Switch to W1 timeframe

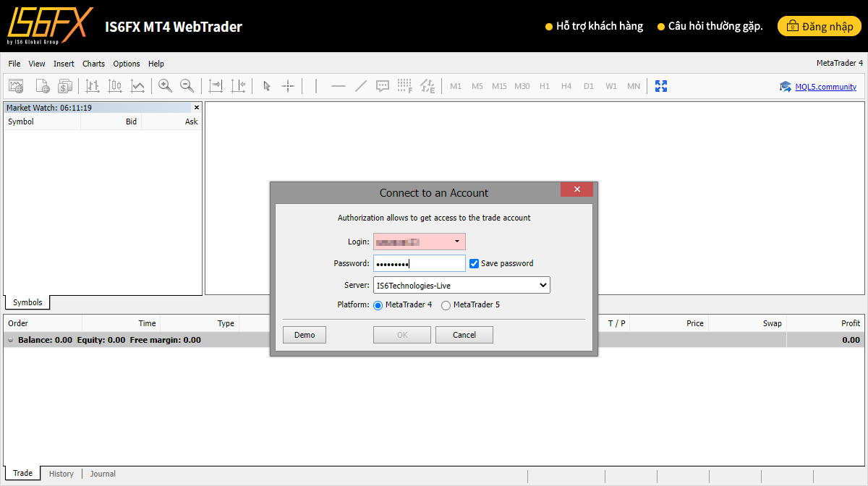click(611, 86)
